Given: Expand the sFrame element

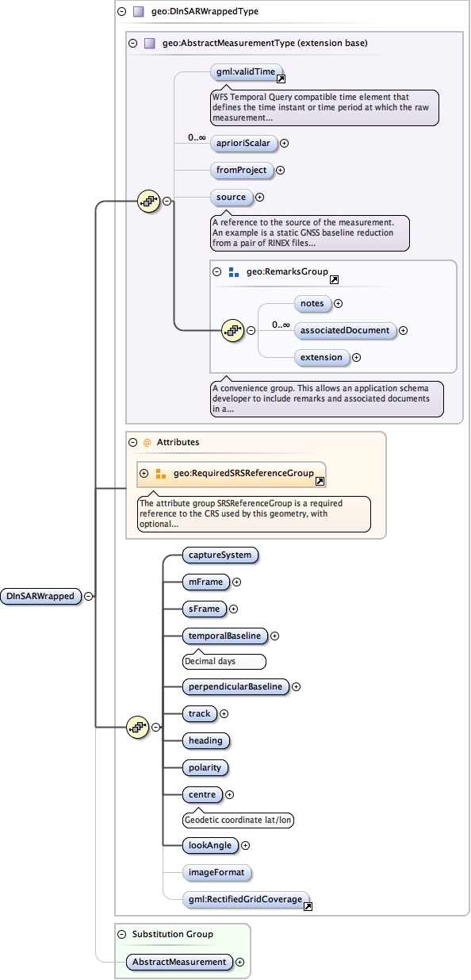Looking at the screenshot, I should [233, 609].
